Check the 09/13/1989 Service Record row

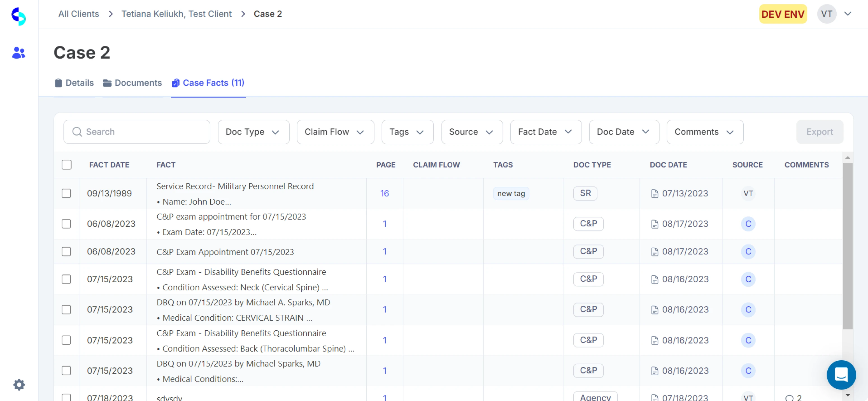pyautogui.click(x=66, y=193)
